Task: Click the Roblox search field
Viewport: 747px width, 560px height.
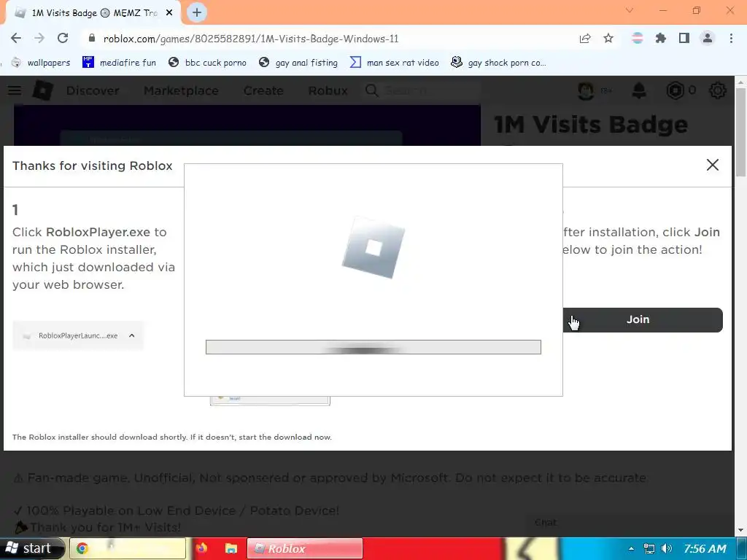Action: coord(422,90)
